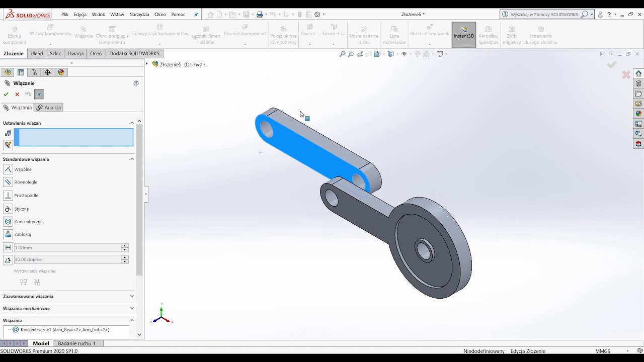The width and height of the screenshot is (644, 362).
Task: Expand the Zaawansowane wiązania section
Action: (132, 296)
